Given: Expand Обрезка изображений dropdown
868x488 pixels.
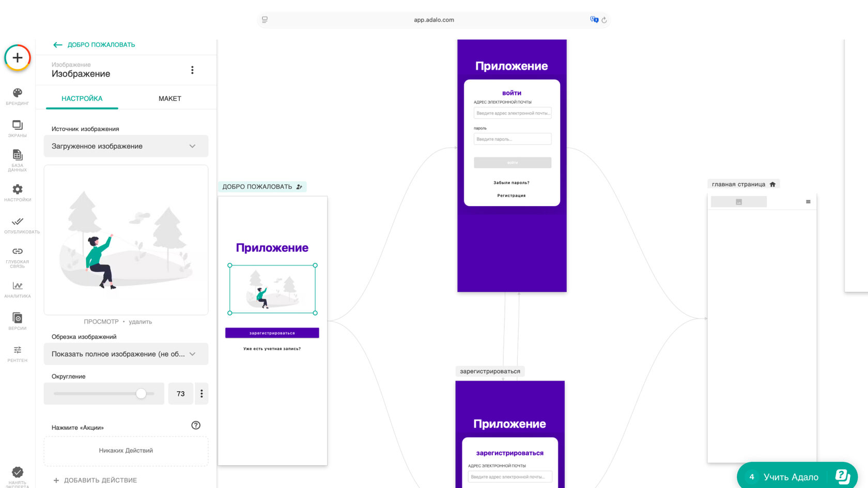Looking at the screenshot, I should [126, 354].
